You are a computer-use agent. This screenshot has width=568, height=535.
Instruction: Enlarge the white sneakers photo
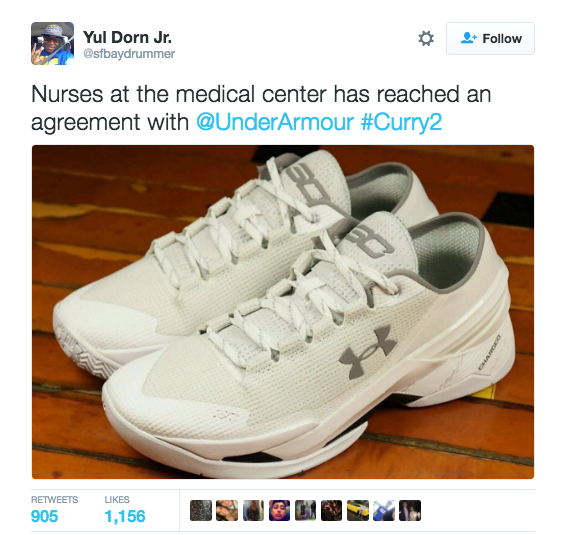tap(283, 312)
